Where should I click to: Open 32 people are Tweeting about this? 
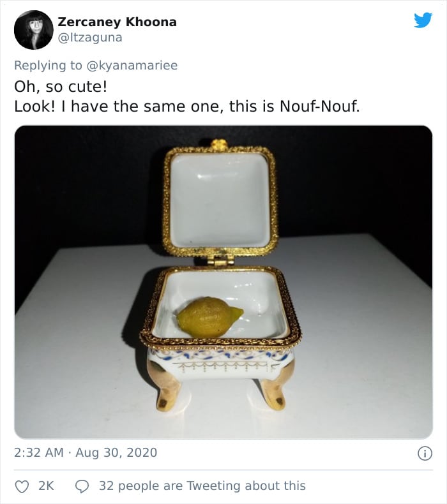[x=202, y=486]
